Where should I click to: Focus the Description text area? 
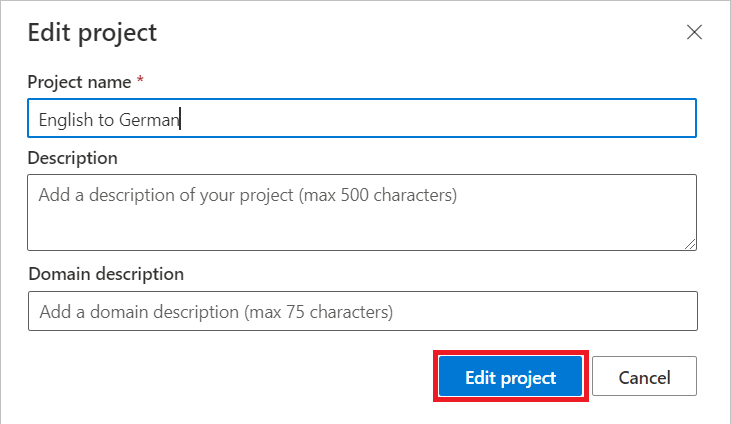point(362,212)
